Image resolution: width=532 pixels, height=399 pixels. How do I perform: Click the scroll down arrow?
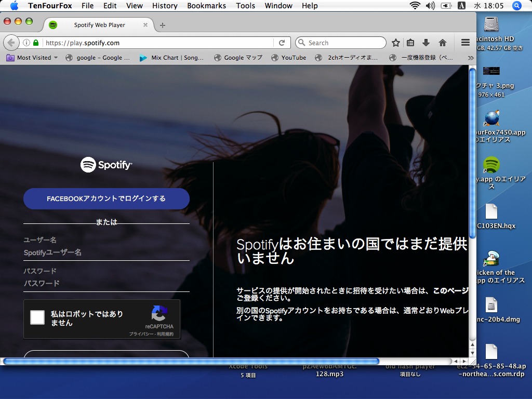pos(472,353)
